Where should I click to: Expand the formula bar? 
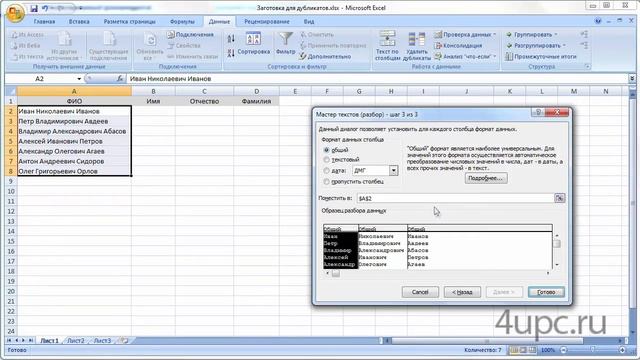(x=632, y=78)
